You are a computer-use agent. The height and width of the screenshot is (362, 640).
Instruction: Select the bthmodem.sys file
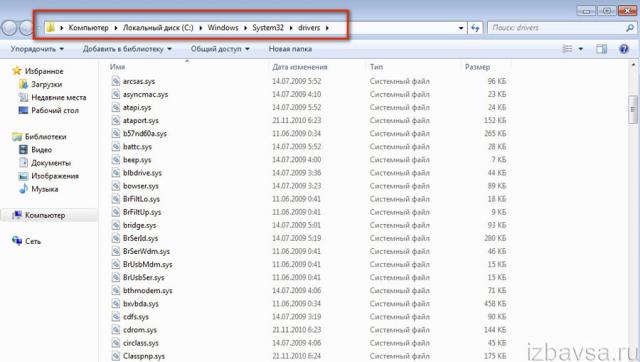pos(147,291)
